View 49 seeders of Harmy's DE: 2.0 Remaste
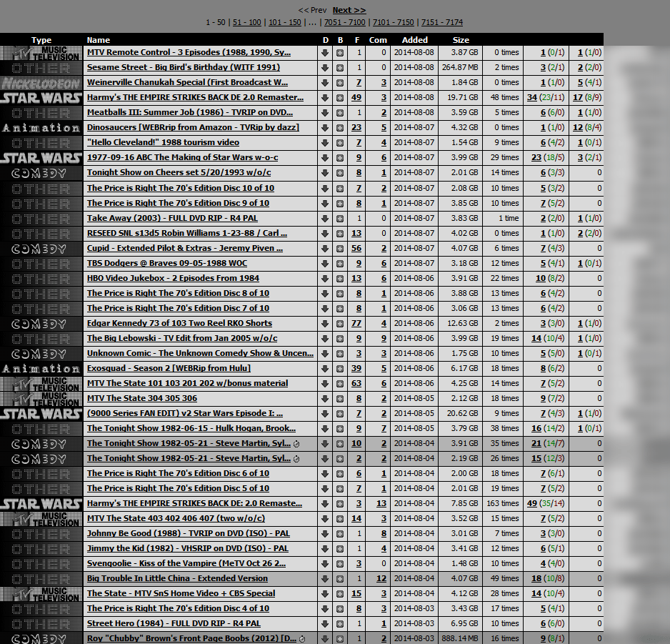670x644 pixels. pos(532,503)
